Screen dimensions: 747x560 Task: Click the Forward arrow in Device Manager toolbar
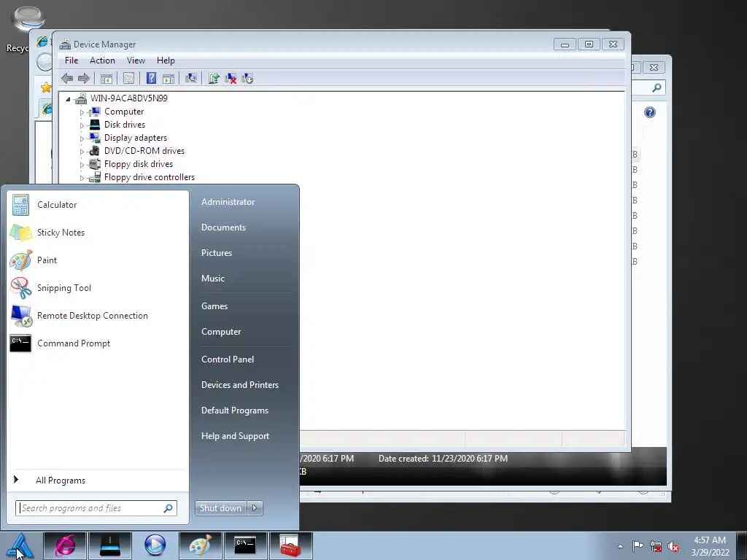[x=84, y=79]
